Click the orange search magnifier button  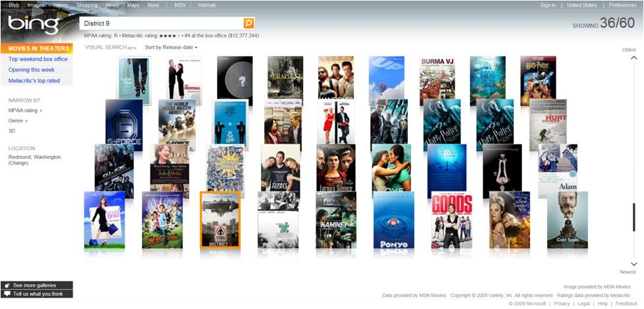pyautogui.click(x=249, y=23)
